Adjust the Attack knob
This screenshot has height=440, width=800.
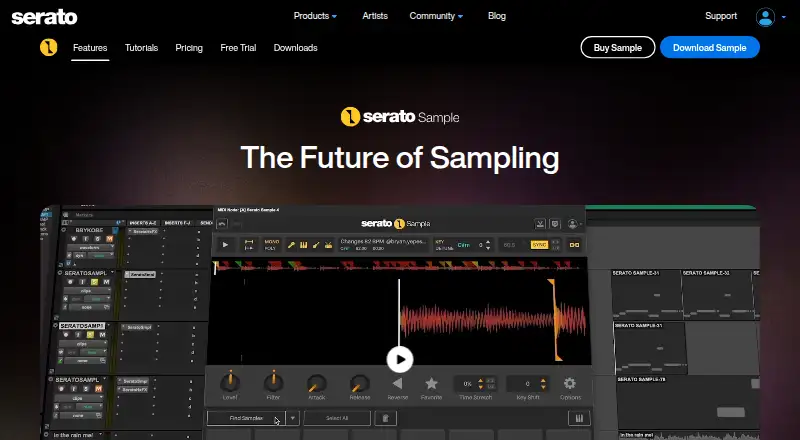[x=316, y=383]
